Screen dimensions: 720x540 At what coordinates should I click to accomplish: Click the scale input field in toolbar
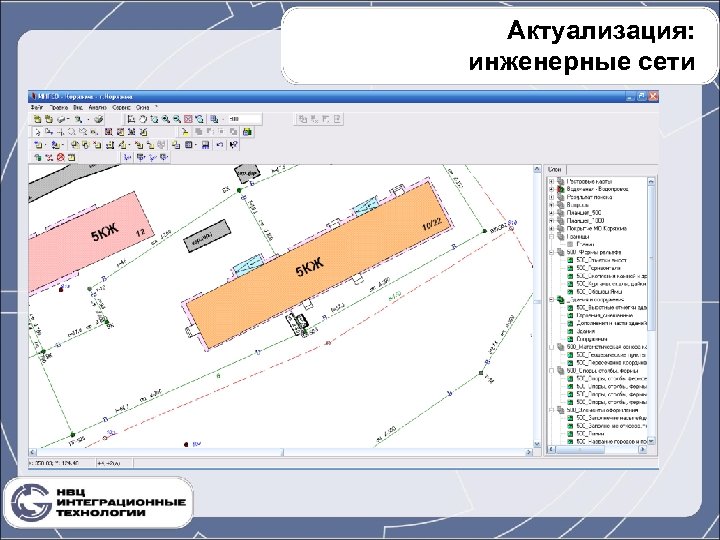coord(245,119)
